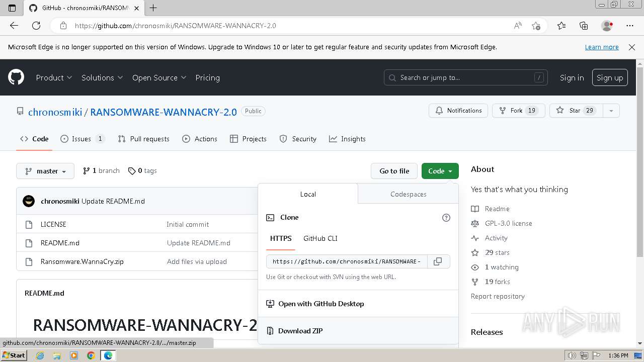The image size is (644, 362).
Task: Focus the Search or jump to field
Action: [465, 77]
